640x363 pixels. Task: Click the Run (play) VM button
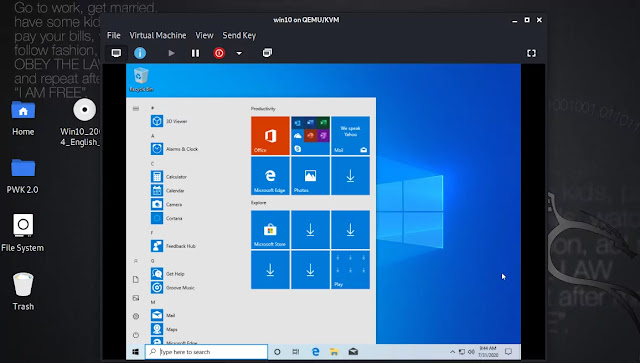tap(171, 53)
